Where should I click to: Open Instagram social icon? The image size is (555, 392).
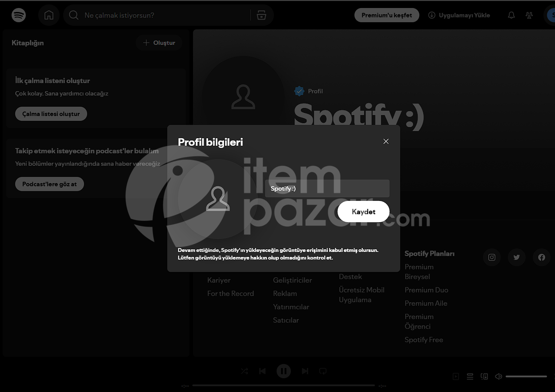(492, 257)
